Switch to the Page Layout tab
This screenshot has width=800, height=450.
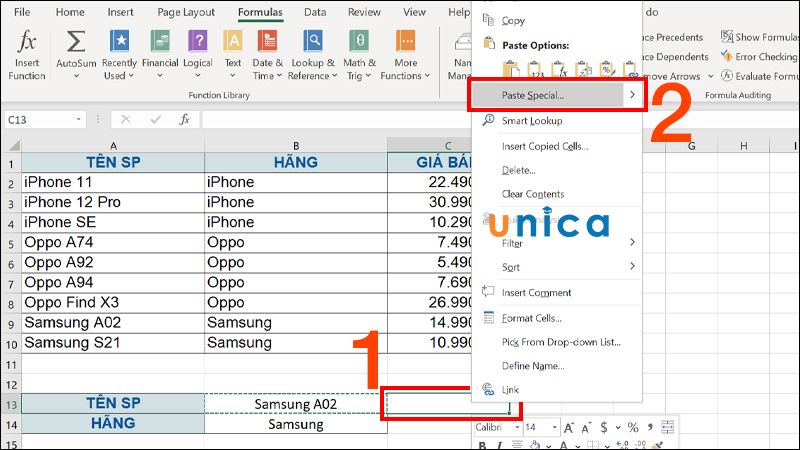click(186, 12)
